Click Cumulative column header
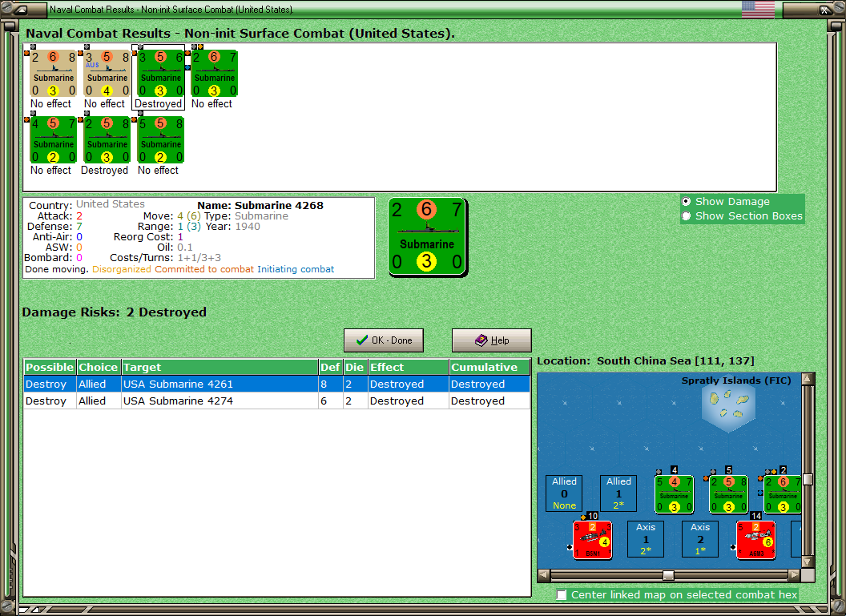Image resolution: width=846 pixels, height=616 pixels. [x=489, y=367]
